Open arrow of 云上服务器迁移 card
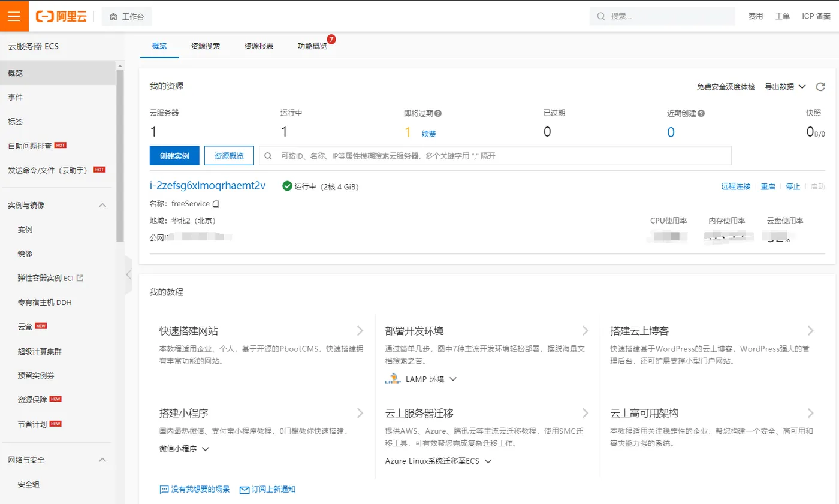Screen dimensions: 839x504 point(586,413)
